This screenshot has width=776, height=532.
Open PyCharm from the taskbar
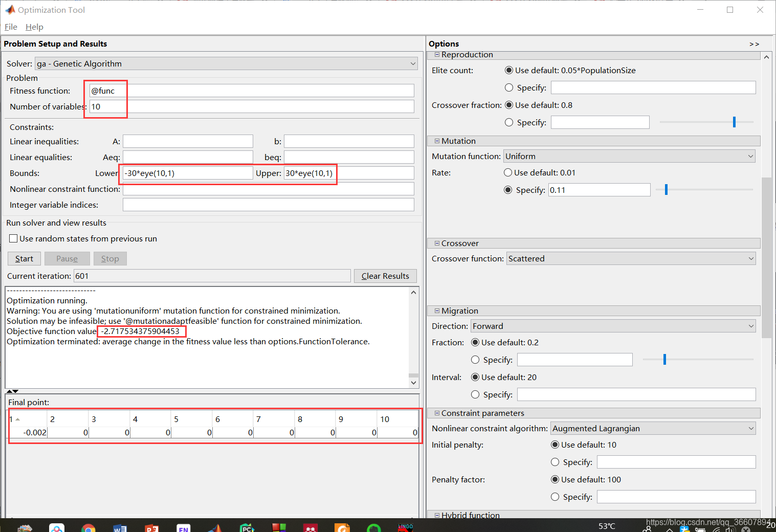coord(247,528)
